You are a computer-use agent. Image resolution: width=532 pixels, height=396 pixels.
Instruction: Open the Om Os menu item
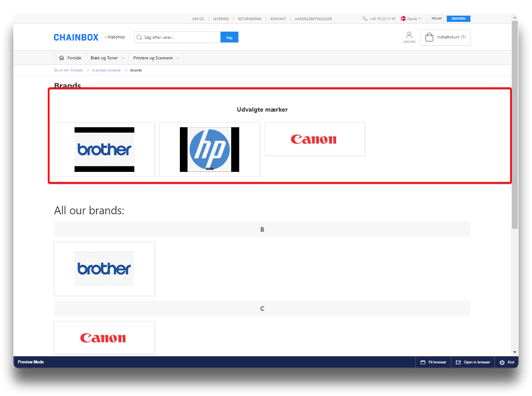point(198,19)
